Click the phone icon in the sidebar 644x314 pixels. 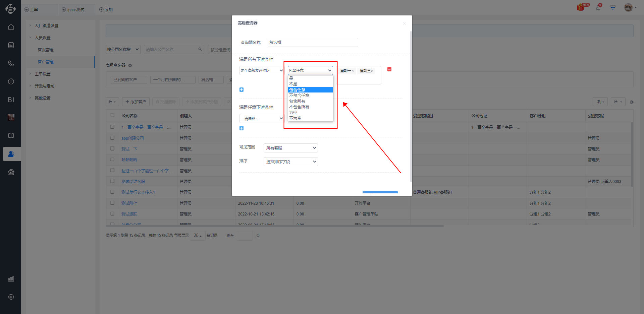(11, 63)
